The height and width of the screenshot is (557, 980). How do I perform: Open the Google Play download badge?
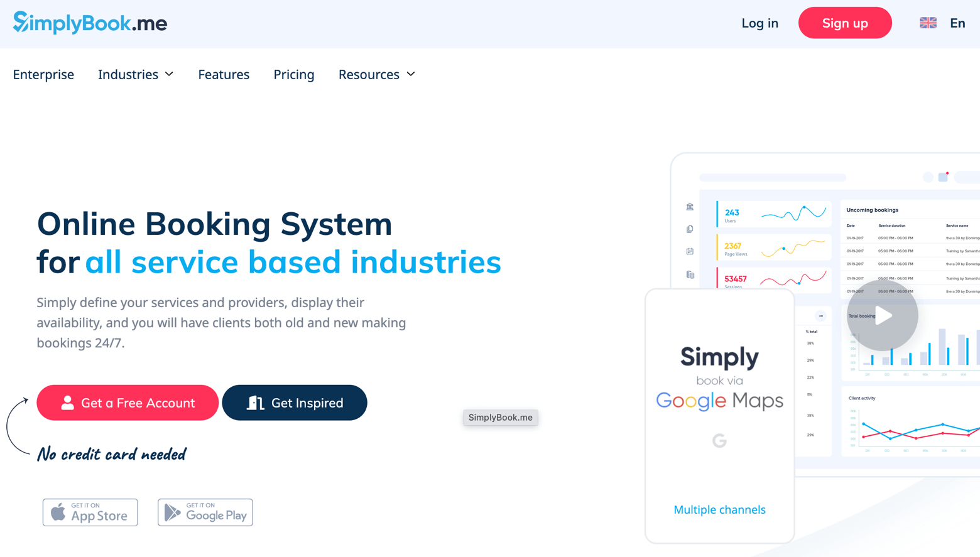pyautogui.click(x=205, y=512)
